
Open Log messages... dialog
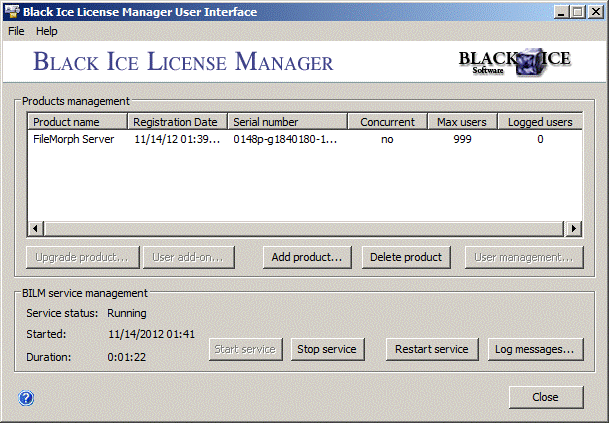click(535, 349)
